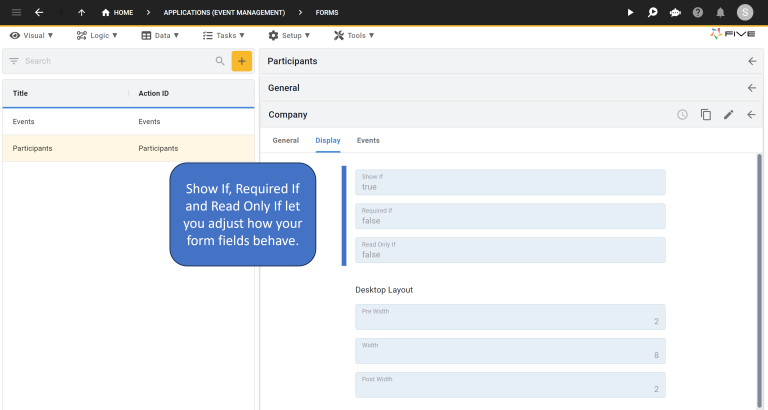Click the Read Only If field
The image size is (768, 410).
coord(510,250)
